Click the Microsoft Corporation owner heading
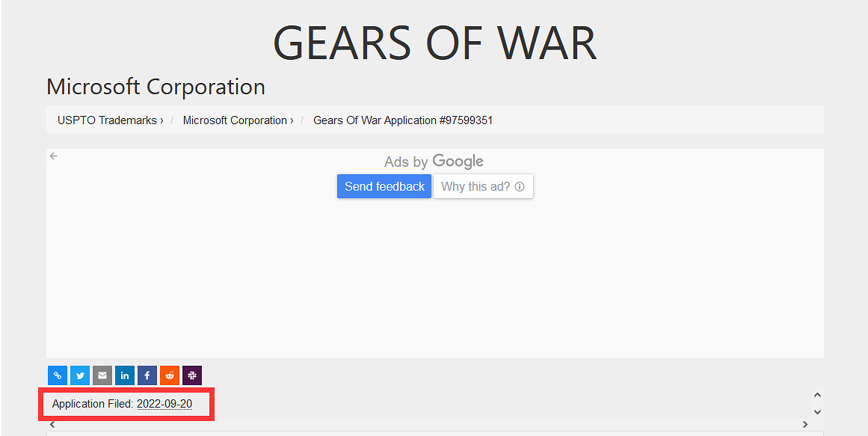 [156, 87]
